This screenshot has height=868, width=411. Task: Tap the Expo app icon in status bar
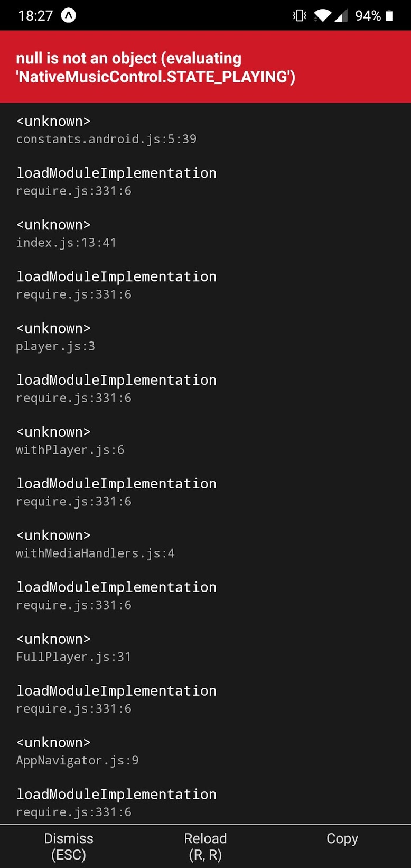[x=69, y=15]
